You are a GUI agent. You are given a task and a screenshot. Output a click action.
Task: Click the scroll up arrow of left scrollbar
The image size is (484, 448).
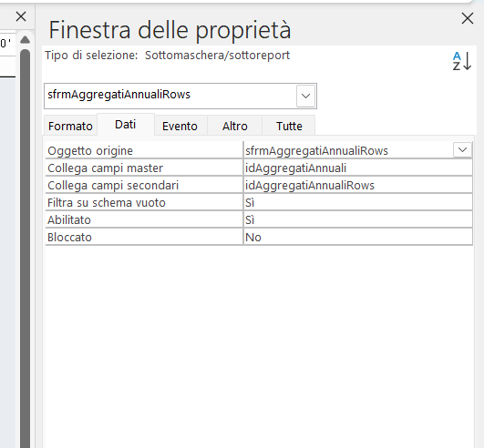pyautogui.click(x=25, y=39)
